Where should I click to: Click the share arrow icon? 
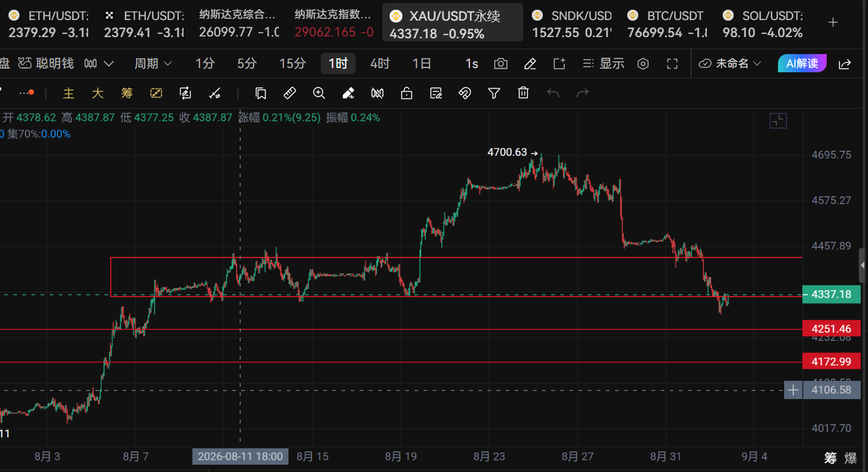845,63
